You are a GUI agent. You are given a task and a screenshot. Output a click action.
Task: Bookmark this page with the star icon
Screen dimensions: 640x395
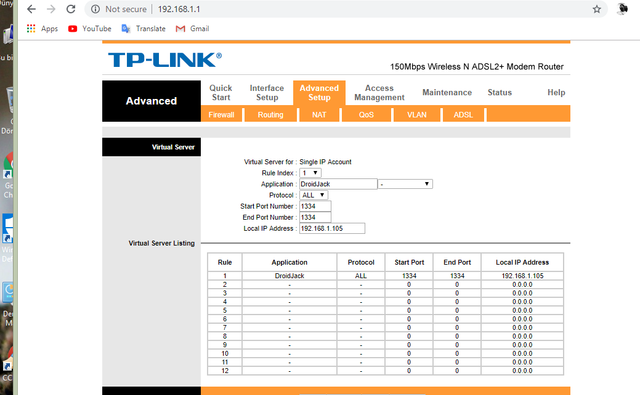tap(597, 9)
